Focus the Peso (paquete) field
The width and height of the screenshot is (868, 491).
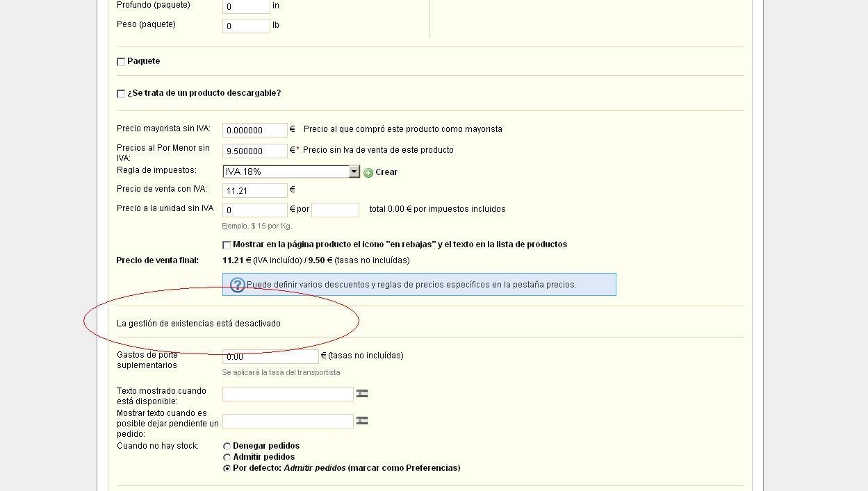tap(246, 26)
